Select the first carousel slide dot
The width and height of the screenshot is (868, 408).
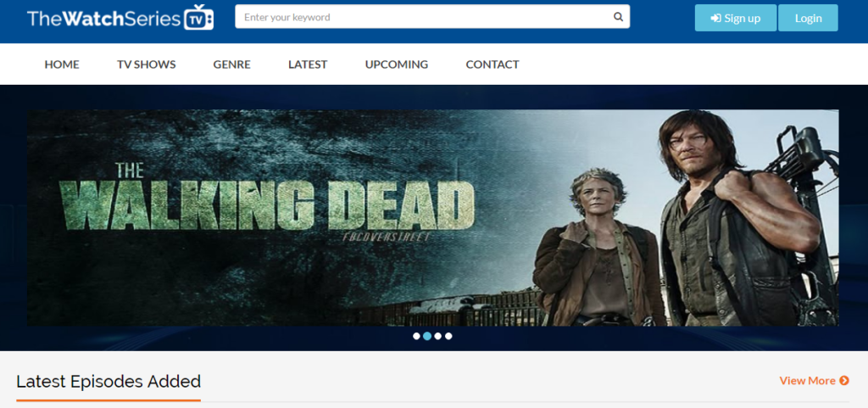pyautogui.click(x=416, y=336)
